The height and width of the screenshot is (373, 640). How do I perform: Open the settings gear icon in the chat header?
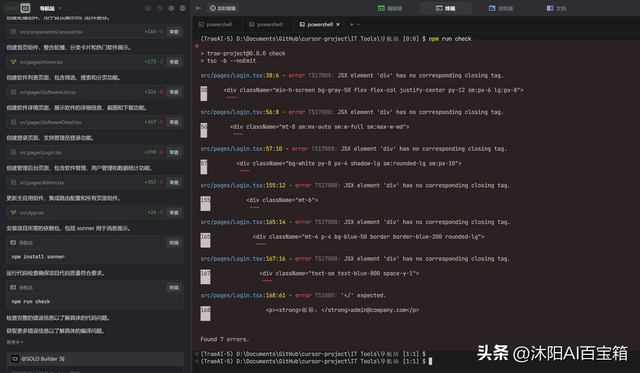click(171, 8)
